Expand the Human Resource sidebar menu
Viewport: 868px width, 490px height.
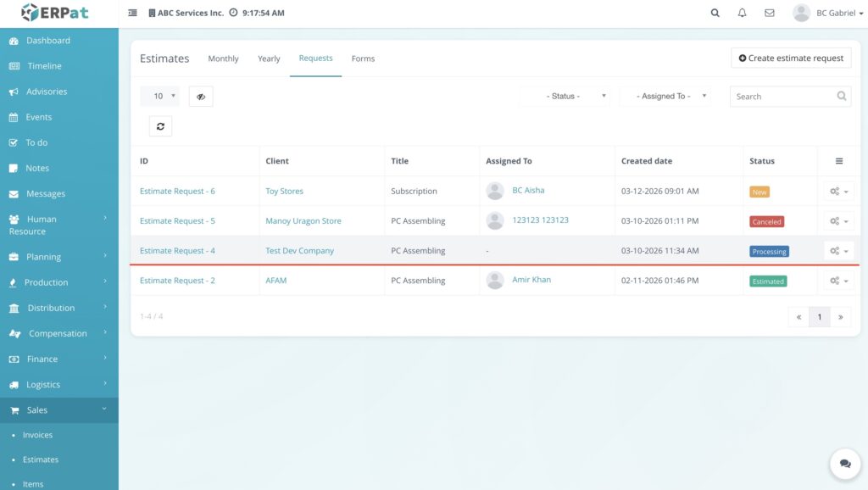pos(58,225)
